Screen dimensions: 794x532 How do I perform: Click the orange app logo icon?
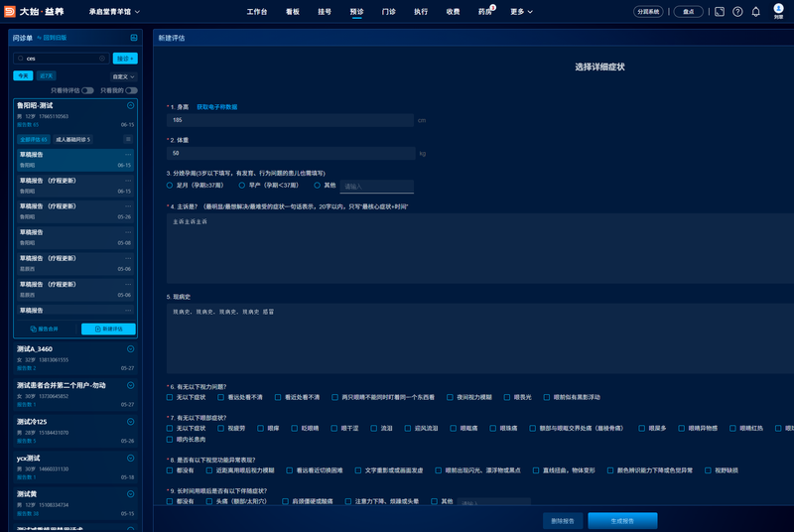(9, 11)
